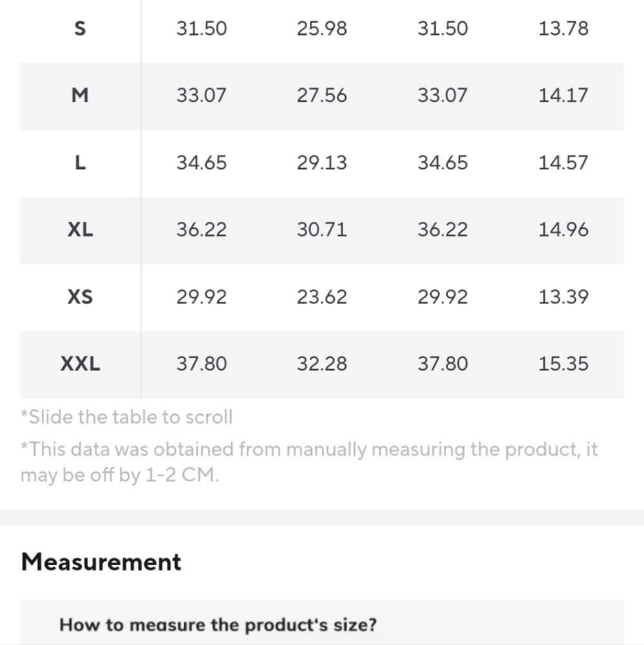Click the 15.35 value in the XXL row
This screenshot has height=645, width=644.
563,364
